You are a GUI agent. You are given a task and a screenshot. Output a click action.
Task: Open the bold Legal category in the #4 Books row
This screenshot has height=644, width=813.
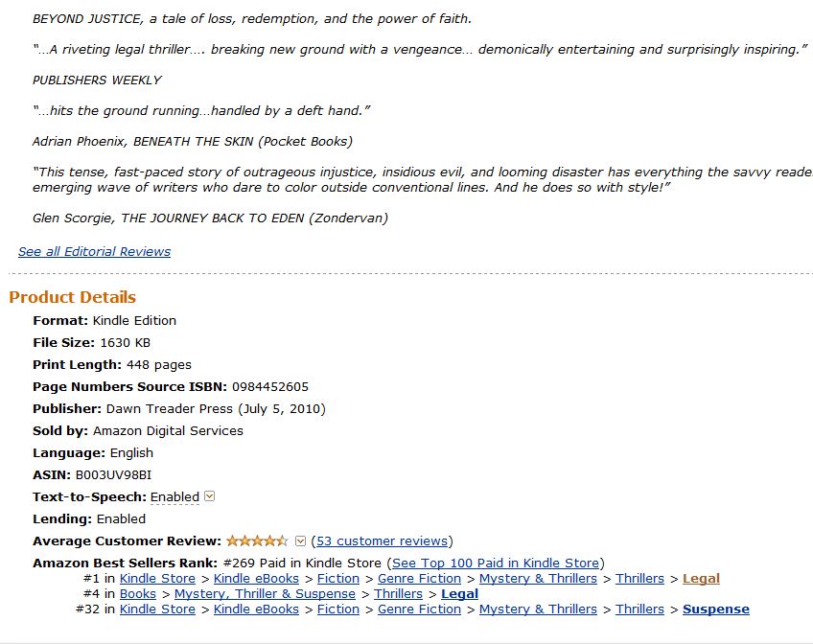click(x=459, y=594)
